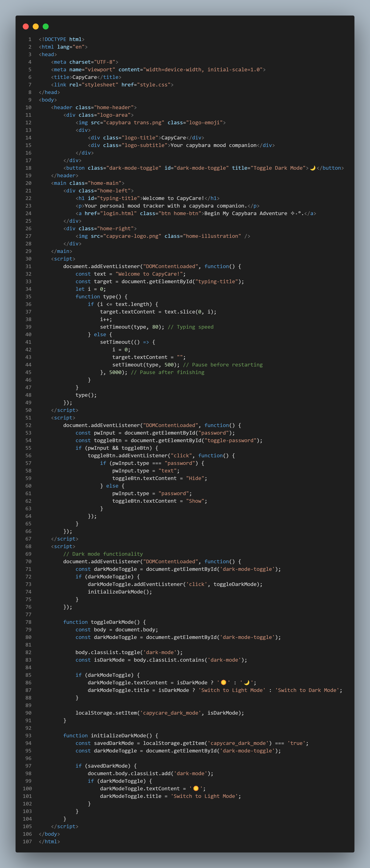Click the yellow minimize dot in the title bar
Image resolution: width=370 pixels, height=868 pixels.
click(x=36, y=27)
